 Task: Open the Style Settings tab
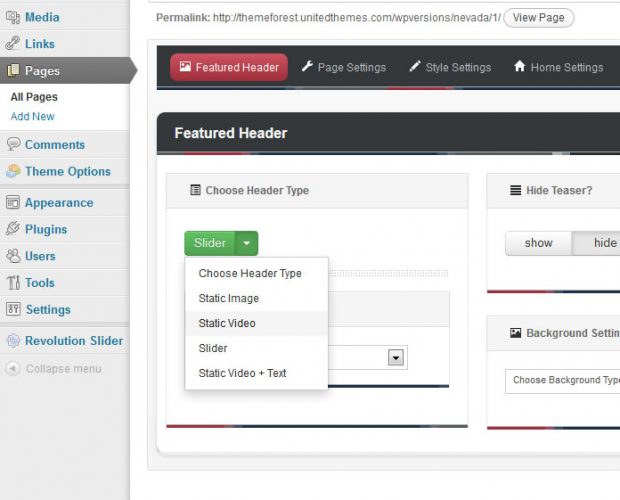click(450, 68)
